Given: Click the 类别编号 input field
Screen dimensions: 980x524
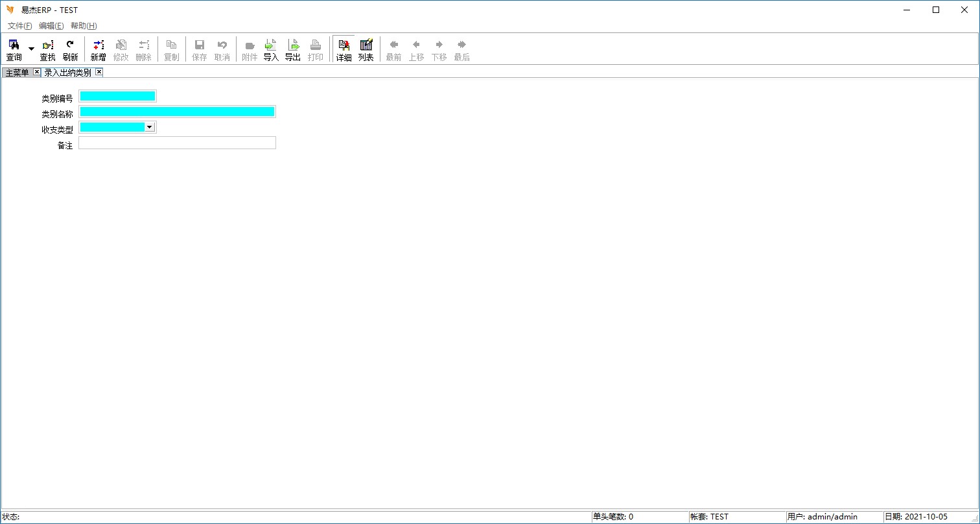Looking at the screenshot, I should point(117,96).
